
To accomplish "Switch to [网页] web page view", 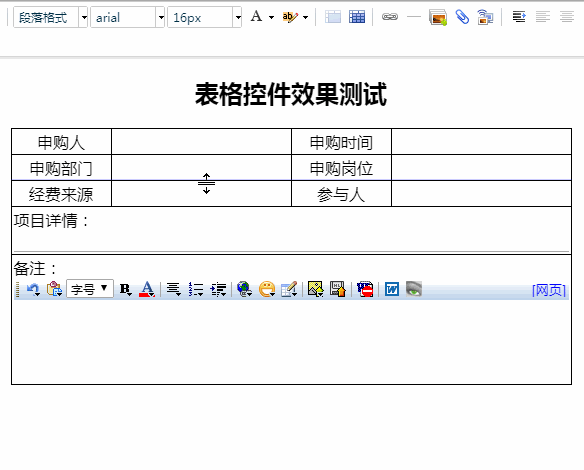I will coord(549,290).
